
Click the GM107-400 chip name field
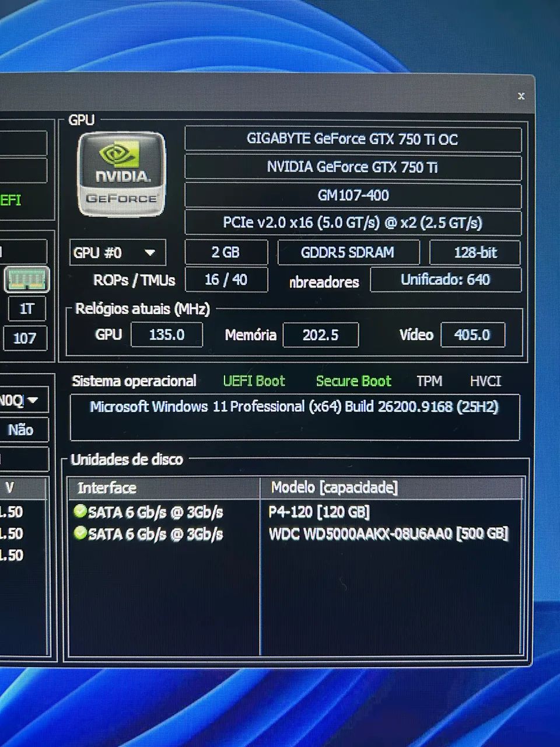[352, 195]
